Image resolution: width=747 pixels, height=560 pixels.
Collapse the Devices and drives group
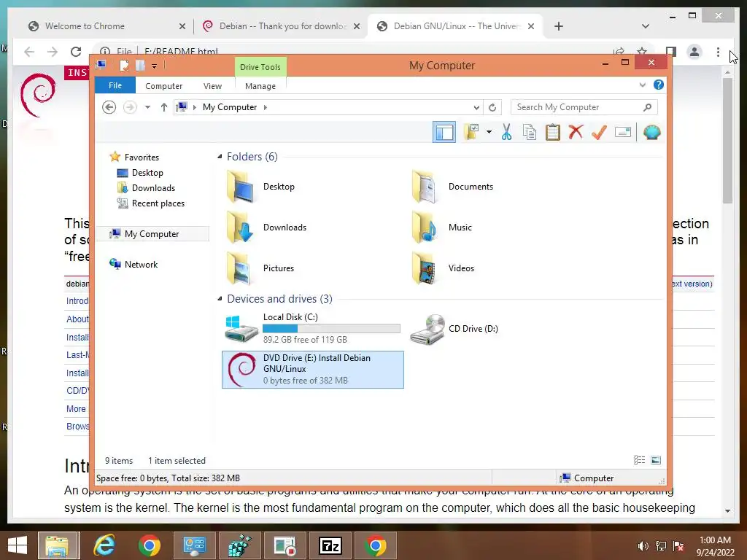click(x=220, y=299)
